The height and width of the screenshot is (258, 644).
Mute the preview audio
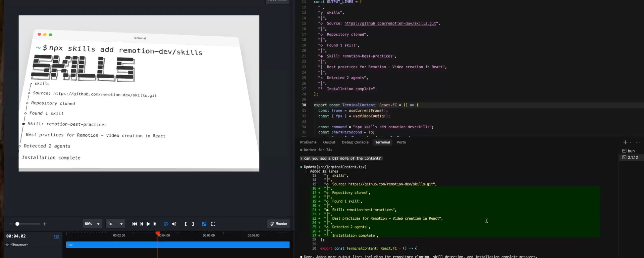tap(174, 224)
